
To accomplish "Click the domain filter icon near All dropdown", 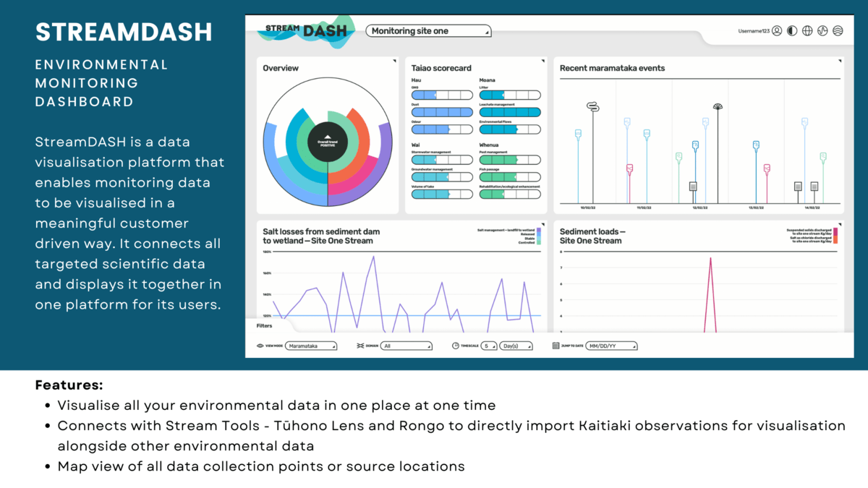I will click(361, 346).
